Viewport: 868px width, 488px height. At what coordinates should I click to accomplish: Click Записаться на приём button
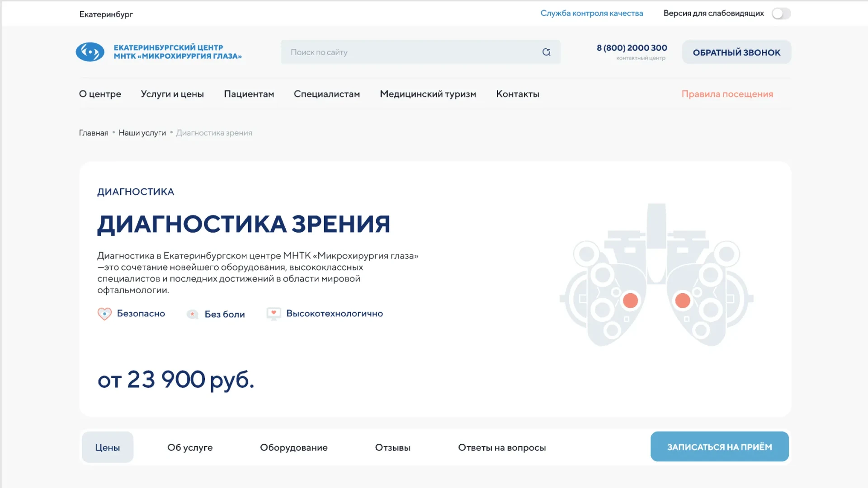(x=720, y=446)
